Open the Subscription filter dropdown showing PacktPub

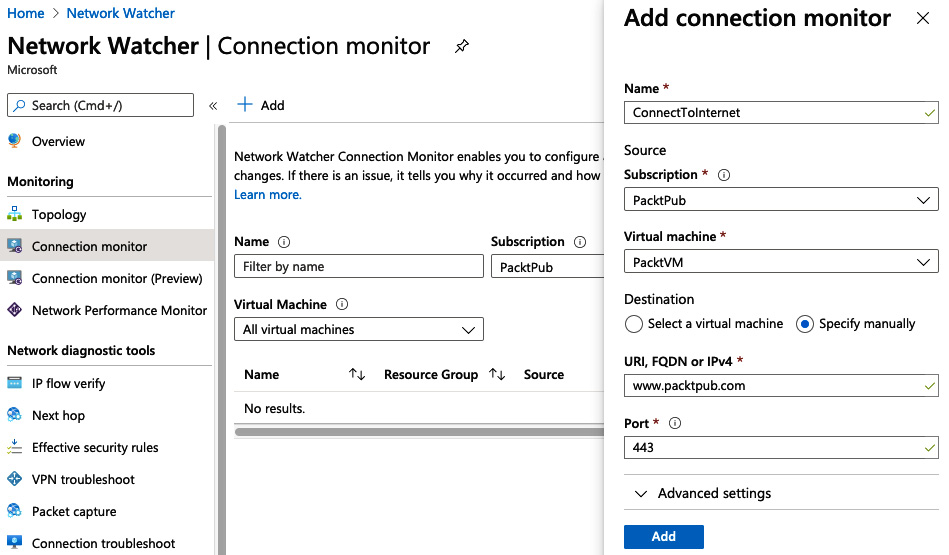[x=548, y=267]
